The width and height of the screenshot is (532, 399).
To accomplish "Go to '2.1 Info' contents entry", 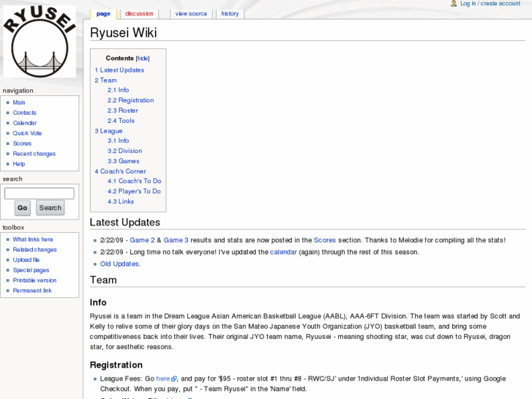I will pos(118,90).
